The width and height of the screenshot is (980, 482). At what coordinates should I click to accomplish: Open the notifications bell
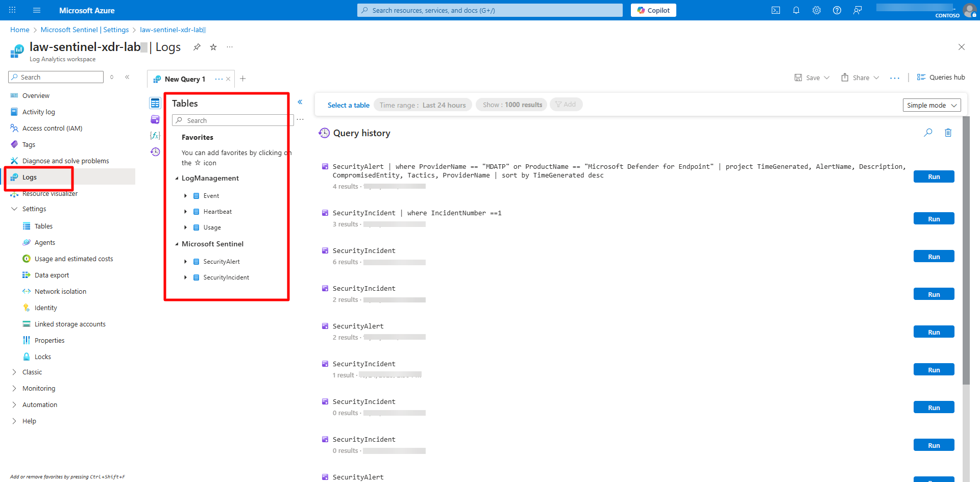[x=796, y=10]
